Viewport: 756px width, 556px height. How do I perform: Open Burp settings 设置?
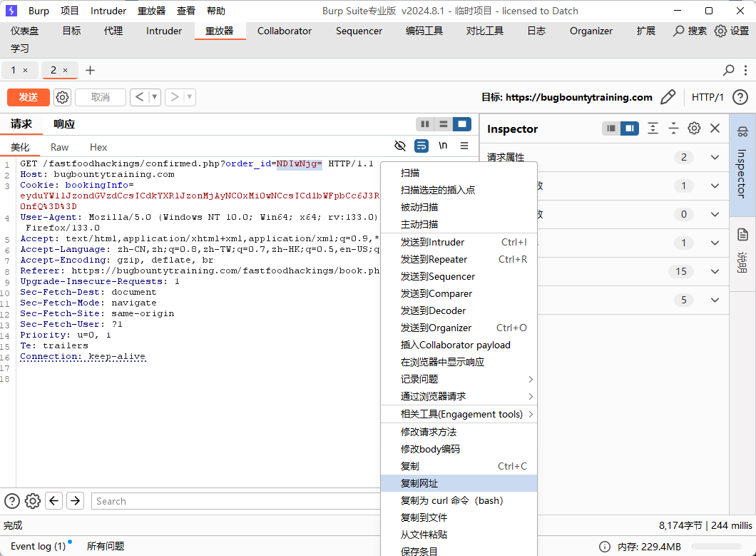[x=732, y=31]
